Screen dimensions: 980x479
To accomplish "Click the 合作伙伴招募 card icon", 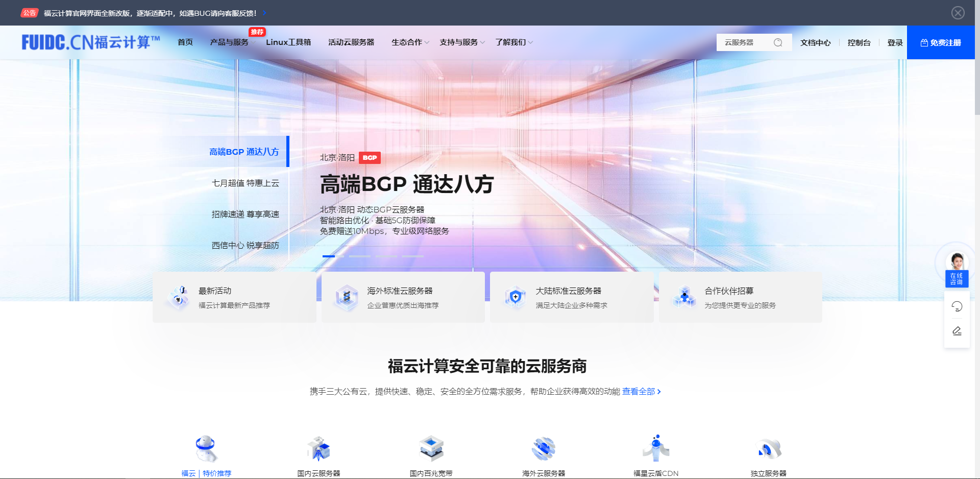I will tap(684, 297).
